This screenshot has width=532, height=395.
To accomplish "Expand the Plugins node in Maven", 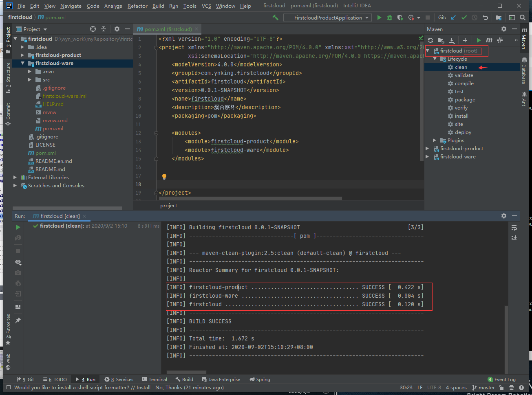I will pos(435,140).
